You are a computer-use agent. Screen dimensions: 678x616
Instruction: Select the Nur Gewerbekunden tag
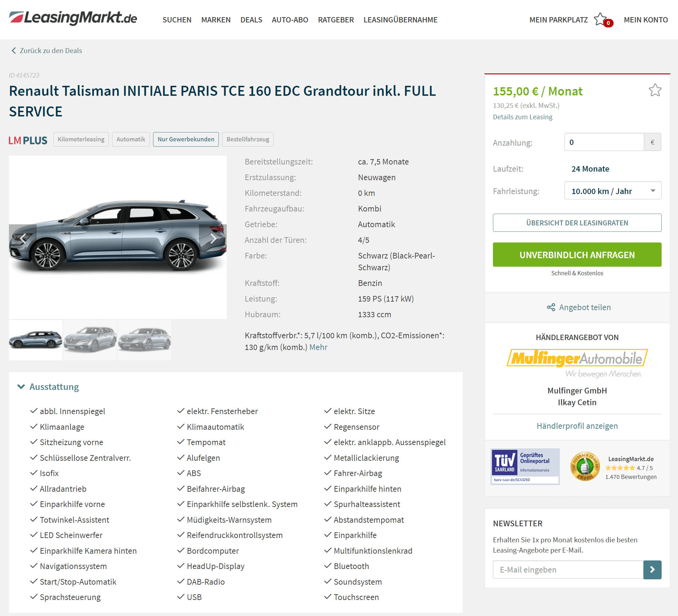(x=186, y=139)
